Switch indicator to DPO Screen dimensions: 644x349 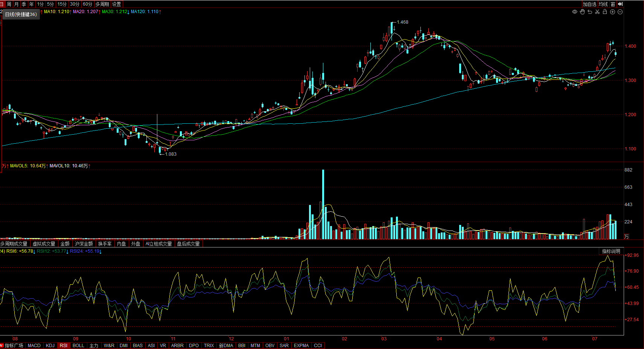pos(194,346)
